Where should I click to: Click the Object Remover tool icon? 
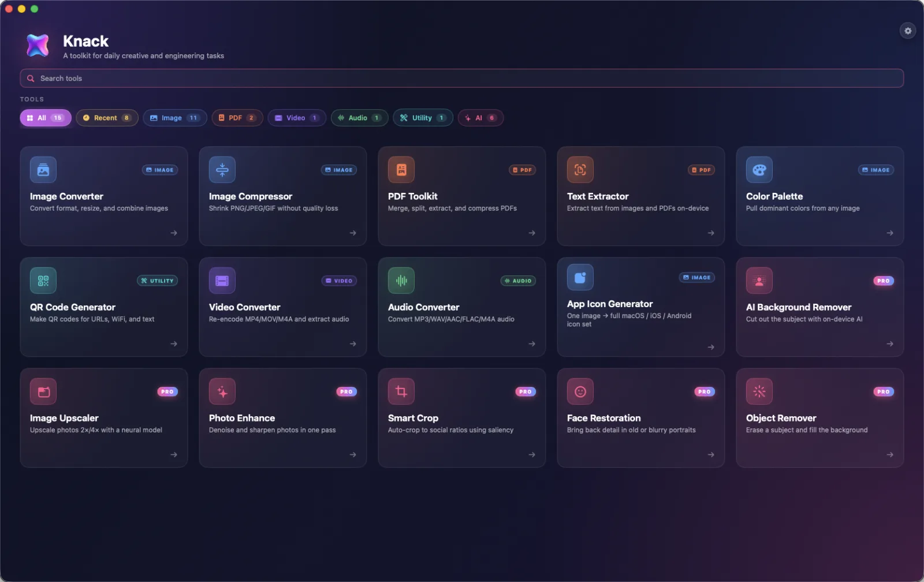[x=759, y=391]
